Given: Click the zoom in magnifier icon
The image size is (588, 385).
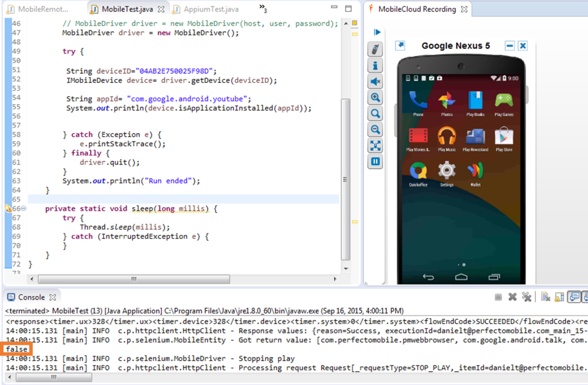Looking at the screenshot, I should (375, 98).
